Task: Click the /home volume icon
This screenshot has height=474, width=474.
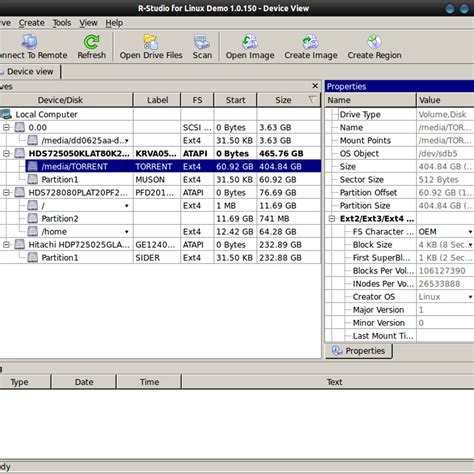Action: point(32,231)
